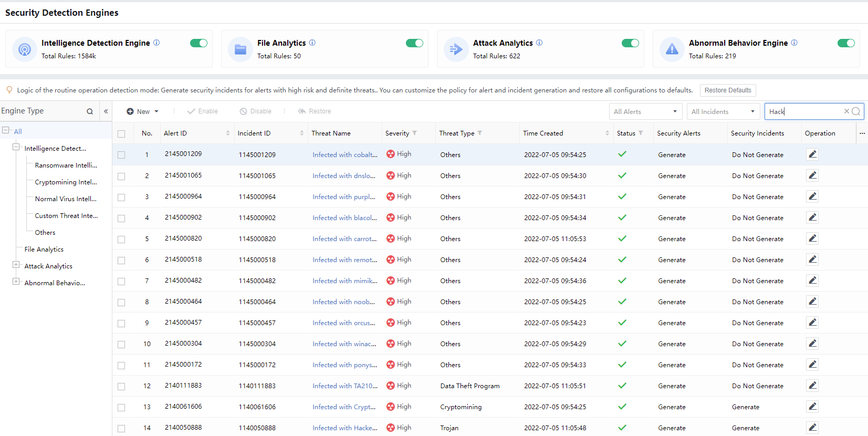Expand the Attack Analytics tree node

tap(16, 265)
